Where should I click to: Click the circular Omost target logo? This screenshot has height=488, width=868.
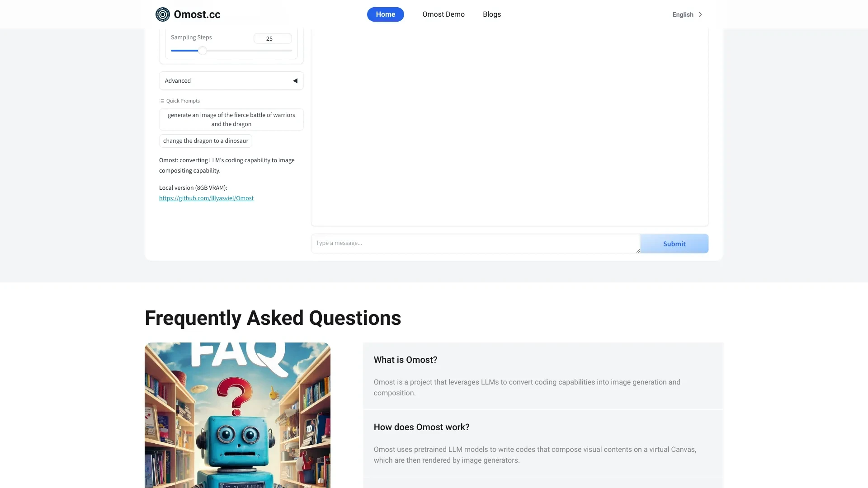pyautogui.click(x=162, y=14)
